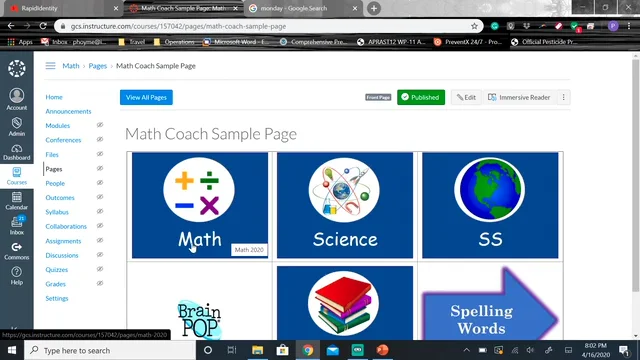Click the hidden eye icon beside Conferences
640x360 pixels.
pyautogui.click(x=100, y=139)
